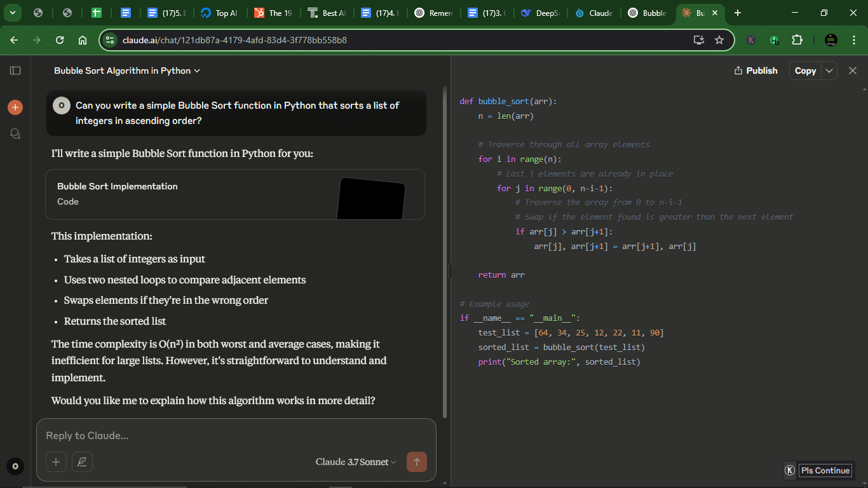
Task: Reload the page
Action: (x=60, y=40)
